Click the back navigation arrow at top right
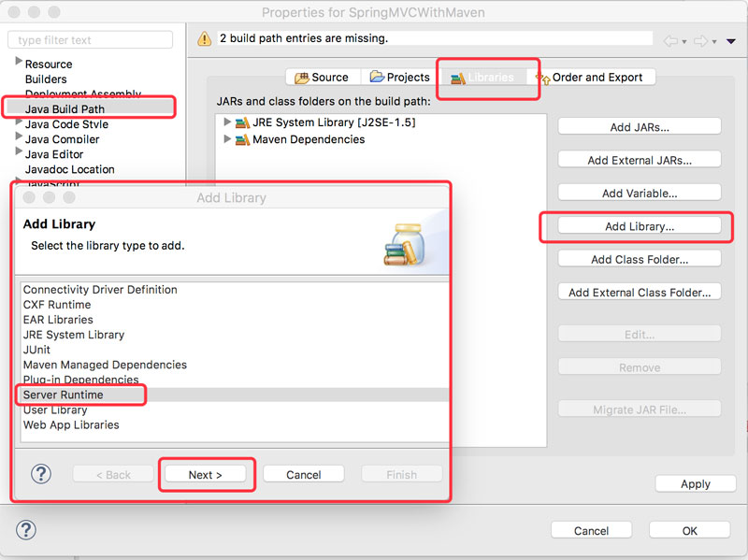 tap(669, 38)
